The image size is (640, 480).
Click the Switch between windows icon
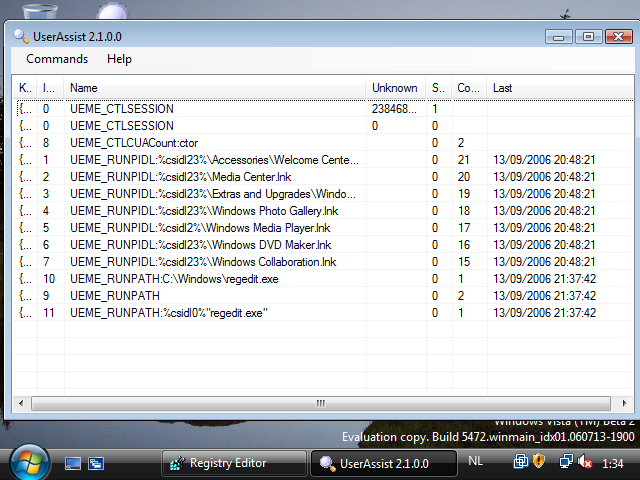96,463
